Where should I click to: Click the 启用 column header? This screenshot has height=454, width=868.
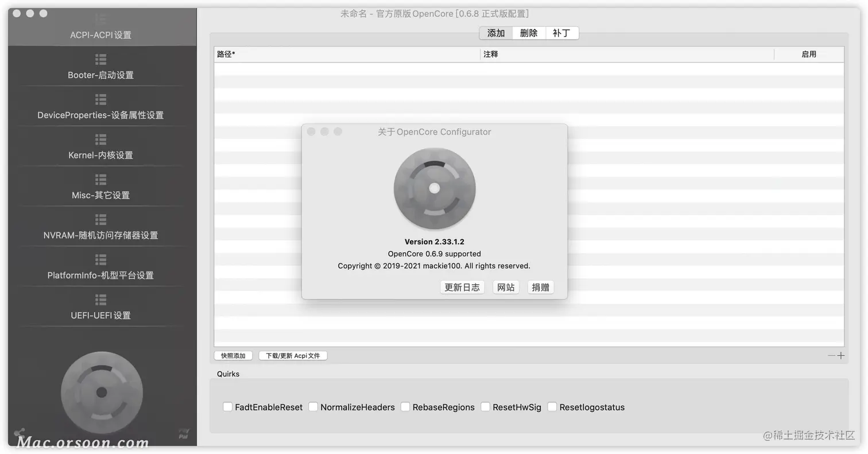(x=809, y=54)
